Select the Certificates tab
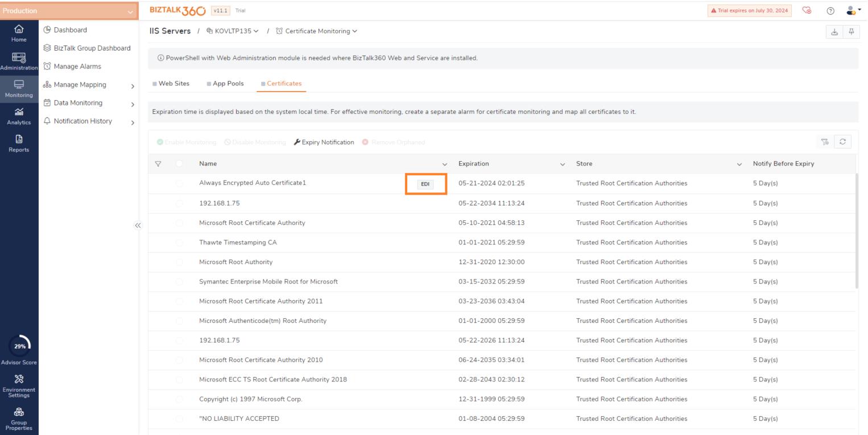 pyautogui.click(x=281, y=84)
